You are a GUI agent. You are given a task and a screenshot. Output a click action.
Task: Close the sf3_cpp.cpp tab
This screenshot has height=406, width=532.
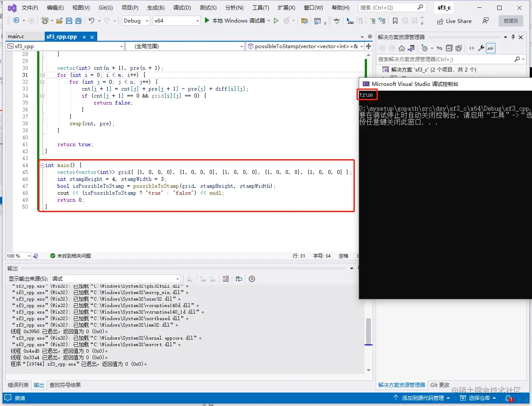click(92, 37)
